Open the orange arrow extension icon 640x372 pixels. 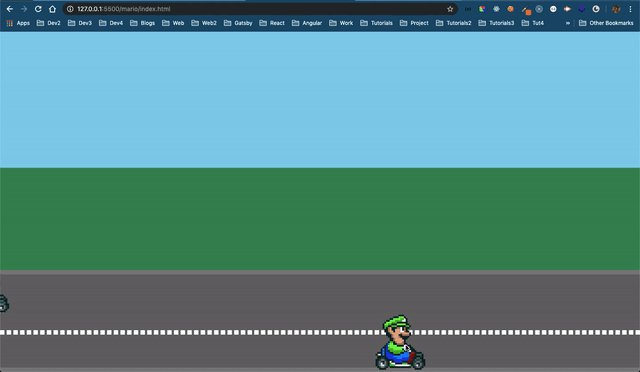coord(567,9)
